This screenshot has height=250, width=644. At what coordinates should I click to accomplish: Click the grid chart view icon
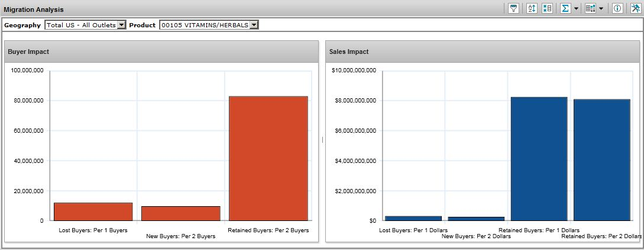[x=590, y=9]
